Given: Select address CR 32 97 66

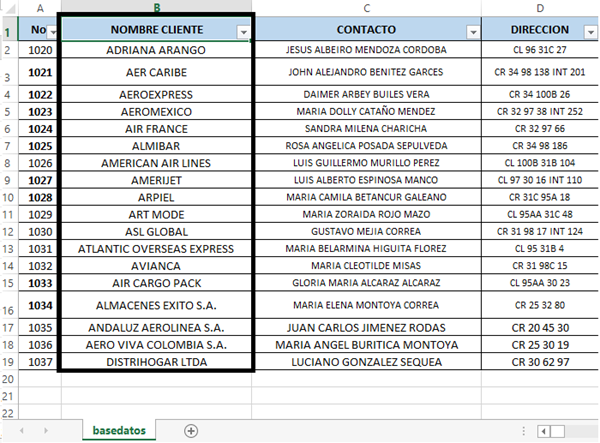Looking at the screenshot, I should (540, 129).
